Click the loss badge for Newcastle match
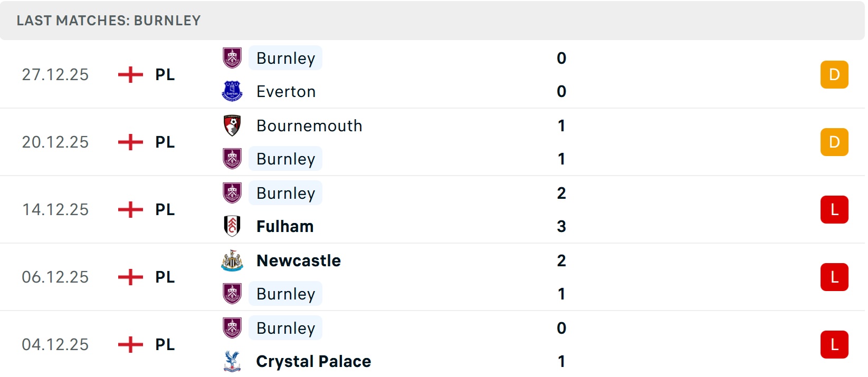This screenshot has width=868, height=377. tap(834, 277)
